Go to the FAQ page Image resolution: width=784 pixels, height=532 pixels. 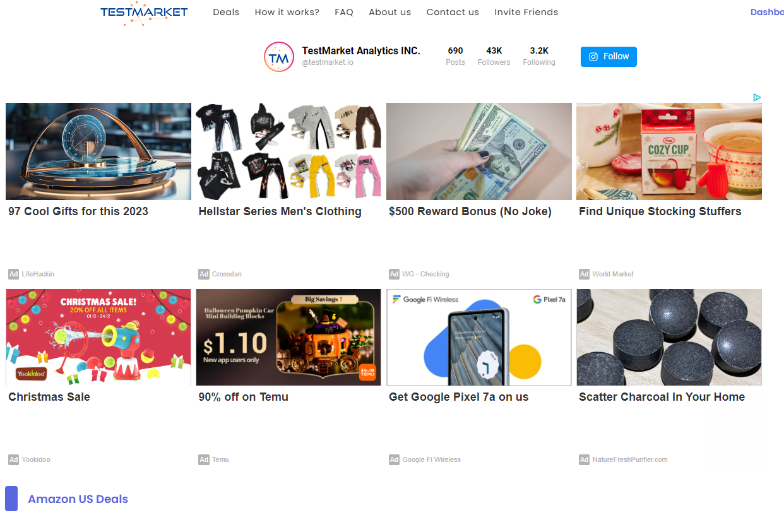(x=344, y=12)
